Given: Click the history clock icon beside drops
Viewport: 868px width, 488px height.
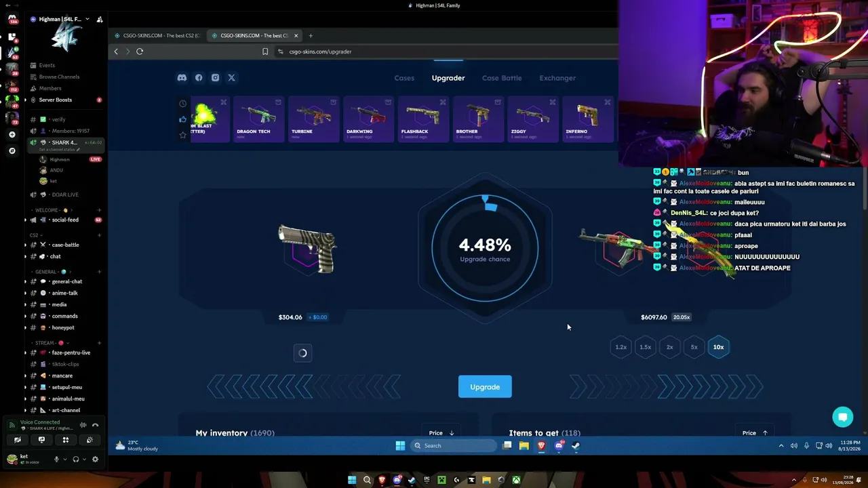Looking at the screenshot, I should tap(182, 104).
